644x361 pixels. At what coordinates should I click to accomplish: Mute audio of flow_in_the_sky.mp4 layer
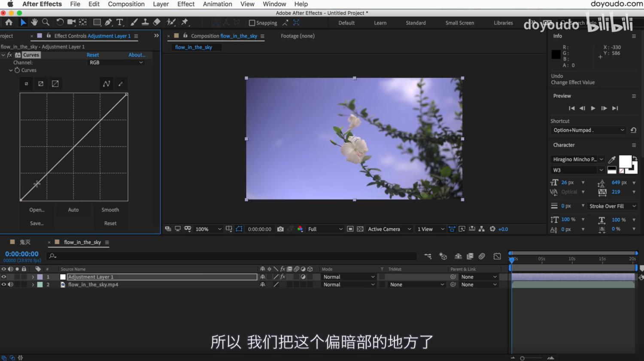[x=10, y=285]
